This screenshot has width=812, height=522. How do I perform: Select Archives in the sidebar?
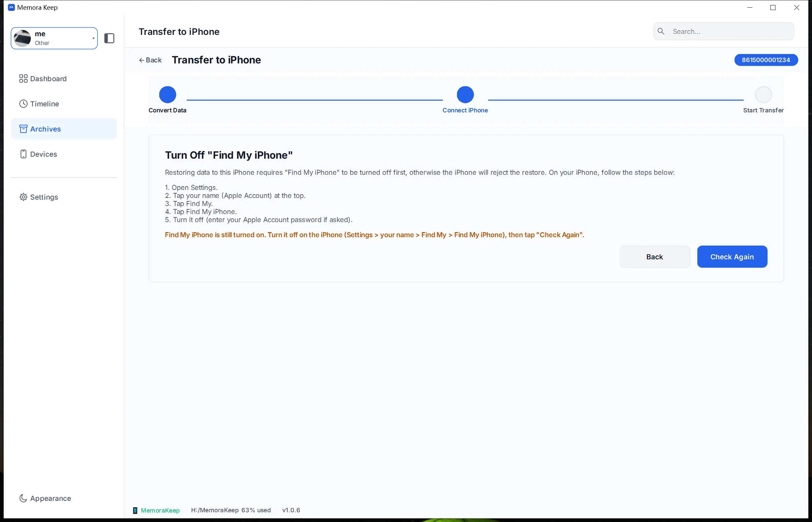click(x=64, y=129)
